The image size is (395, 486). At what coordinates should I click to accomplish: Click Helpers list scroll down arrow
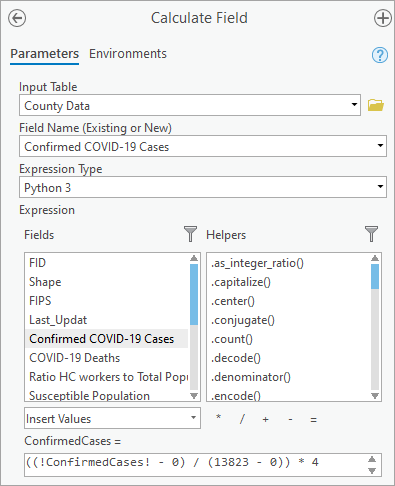coord(375,395)
